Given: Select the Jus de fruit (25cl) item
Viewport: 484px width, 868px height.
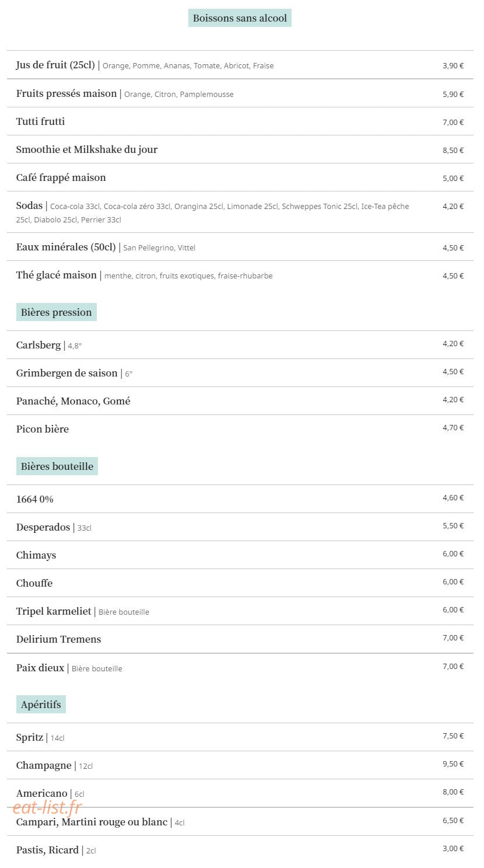Looking at the screenshot, I should pyautogui.click(x=240, y=65).
